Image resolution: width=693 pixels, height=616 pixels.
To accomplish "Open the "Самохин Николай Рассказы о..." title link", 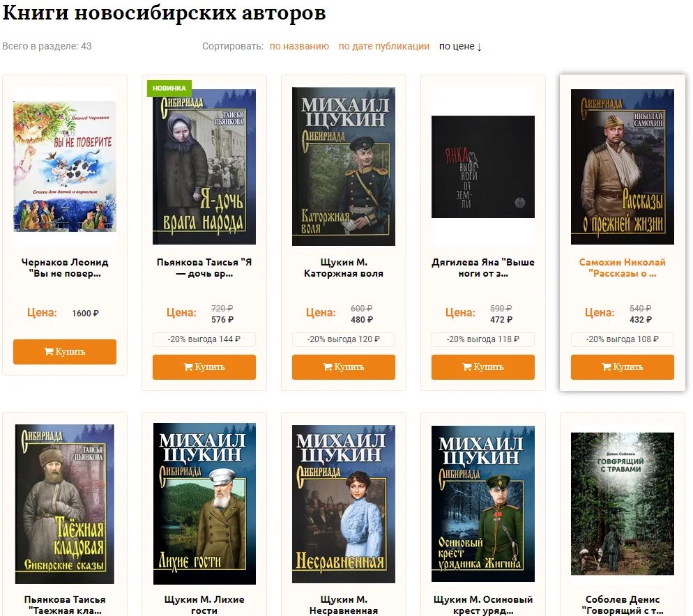I will coord(623,268).
